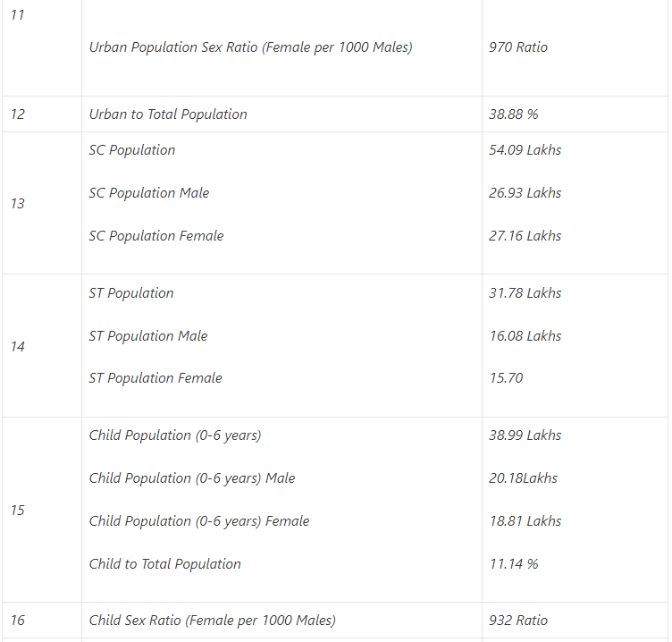Select Child to Total Population text
The width and height of the screenshot is (672, 642).
point(165,564)
